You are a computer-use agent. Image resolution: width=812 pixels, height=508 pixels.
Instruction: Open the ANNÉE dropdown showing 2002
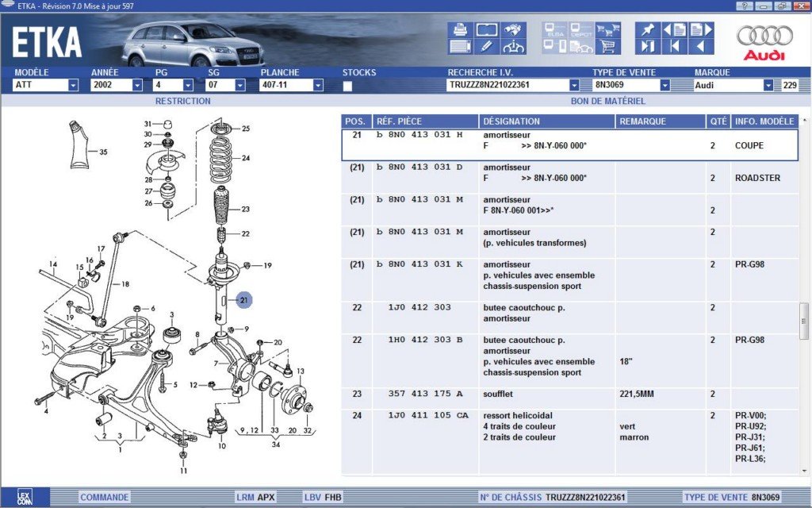[x=136, y=86]
